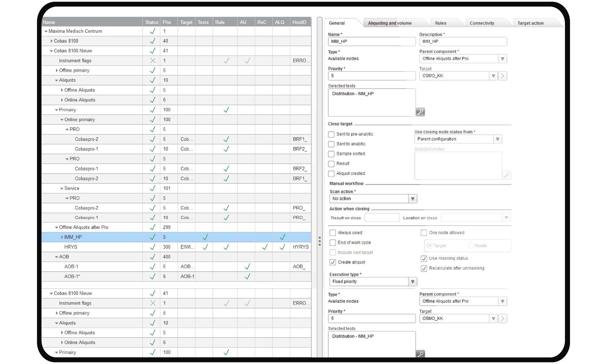The image size is (607, 364).
Task: Open the Connectivity tab
Action: pyautogui.click(x=481, y=23)
